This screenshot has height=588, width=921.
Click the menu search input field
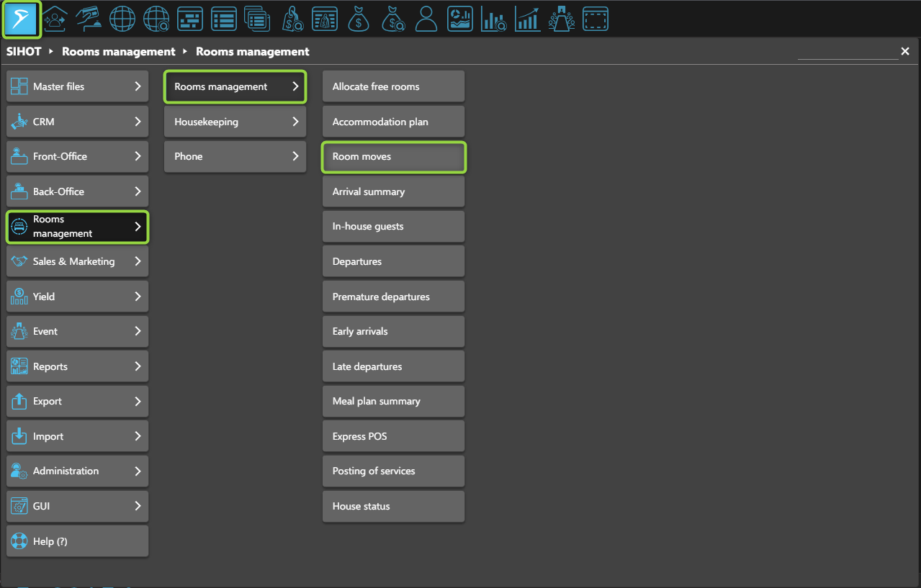[x=847, y=52]
